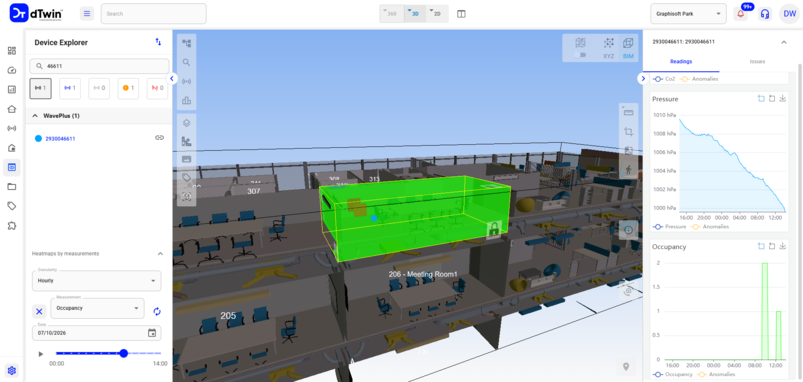Open the Readings tab
Viewport: 803px width, 382px height.
[x=681, y=61]
